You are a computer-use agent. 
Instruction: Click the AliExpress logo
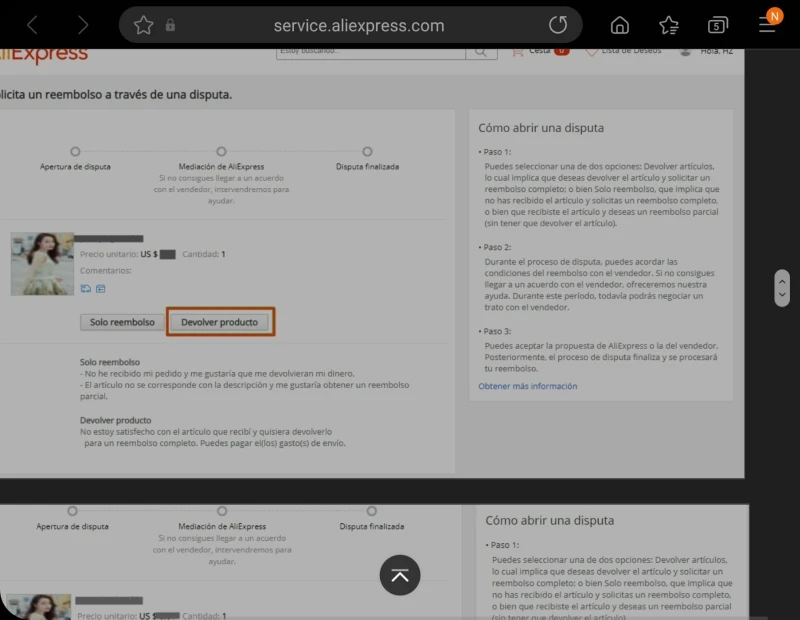coord(44,55)
